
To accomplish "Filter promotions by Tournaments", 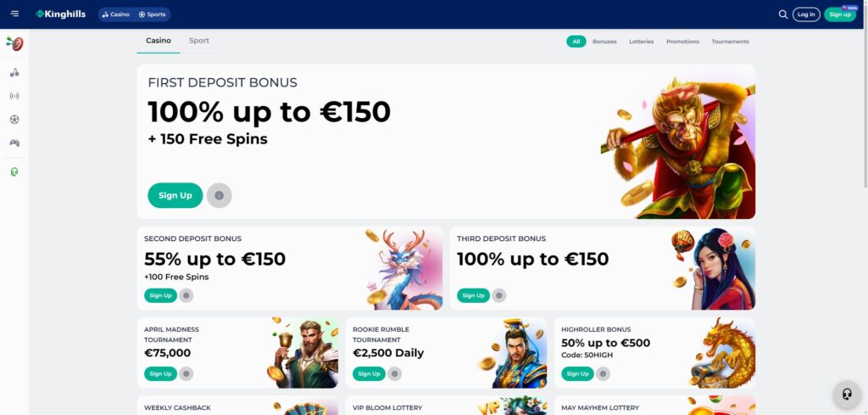I will tap(730, 42).
